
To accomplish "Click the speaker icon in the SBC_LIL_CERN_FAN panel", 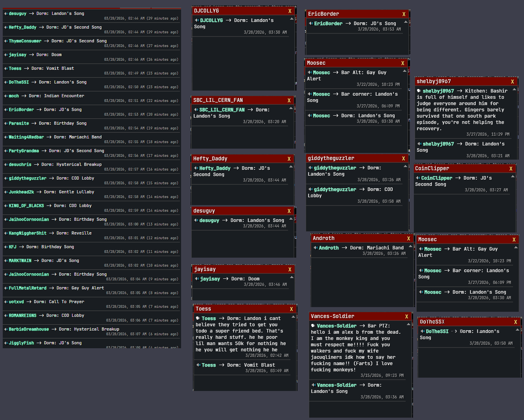I will coord(196,110).
